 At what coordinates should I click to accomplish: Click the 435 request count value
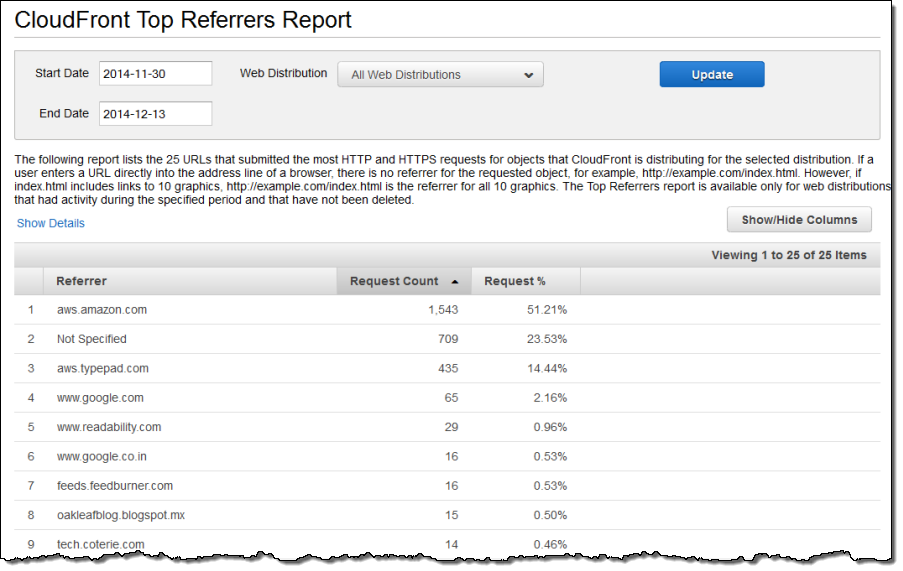[448, 368]
